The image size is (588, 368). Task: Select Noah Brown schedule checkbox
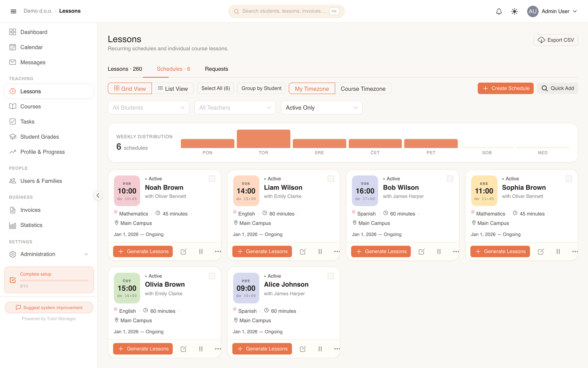(212, 179)
